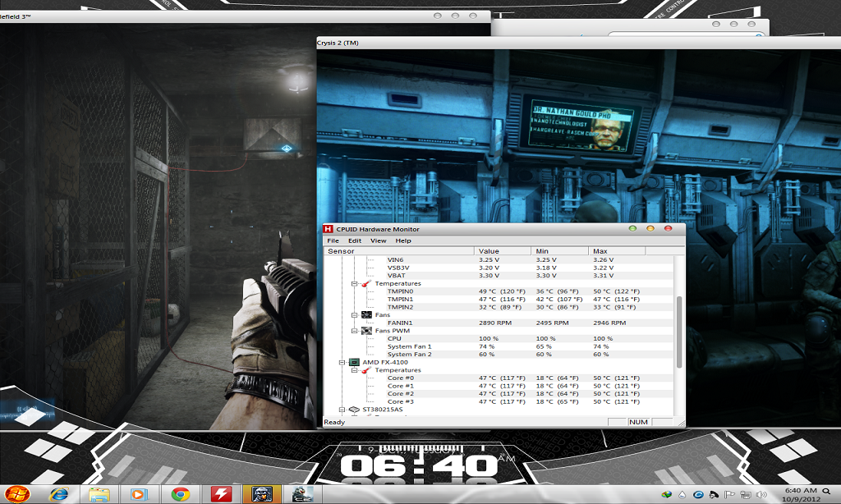The width and height of the screenshot is (841, 504).
Task: Click the Sensor column header
Action: (399, 251)
